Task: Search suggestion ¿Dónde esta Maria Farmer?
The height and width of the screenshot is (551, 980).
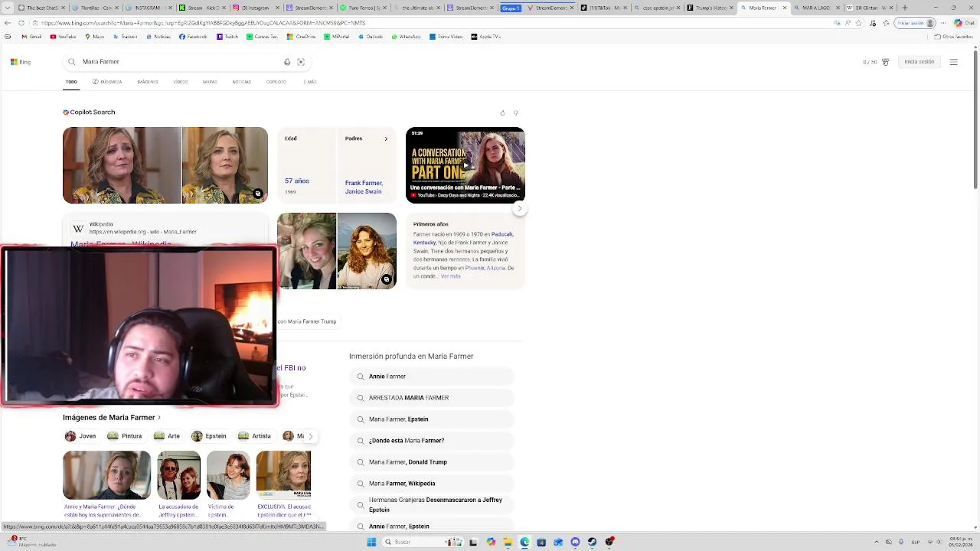Action: pyautogui.click(x=432, y=441)
